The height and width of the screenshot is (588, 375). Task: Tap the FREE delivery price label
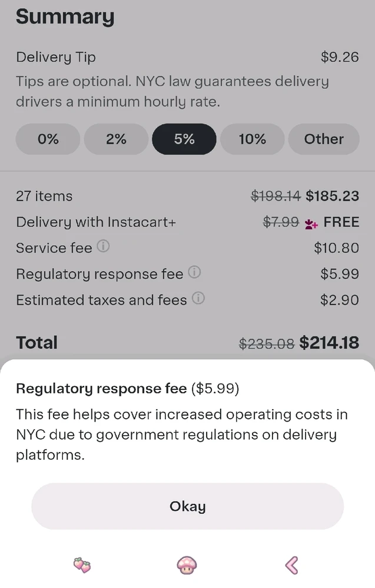[341, 222]
